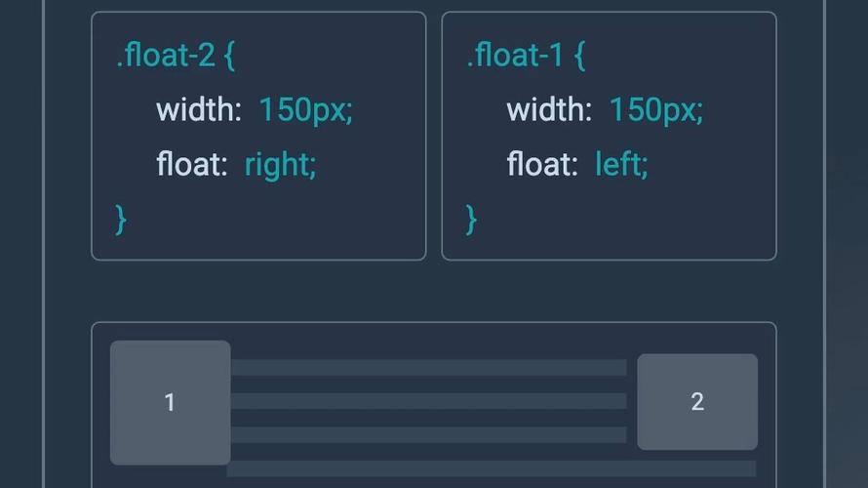The image size is (868, 488).
Task: Click the opening brace after .float-1
Action: [579, 56]
